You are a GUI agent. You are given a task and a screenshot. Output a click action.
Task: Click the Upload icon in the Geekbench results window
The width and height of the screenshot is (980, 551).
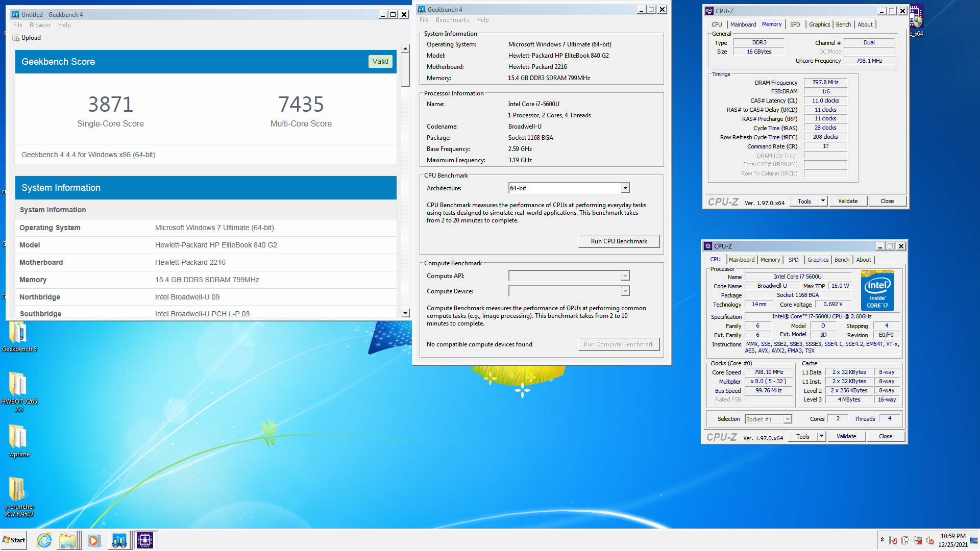16,38
